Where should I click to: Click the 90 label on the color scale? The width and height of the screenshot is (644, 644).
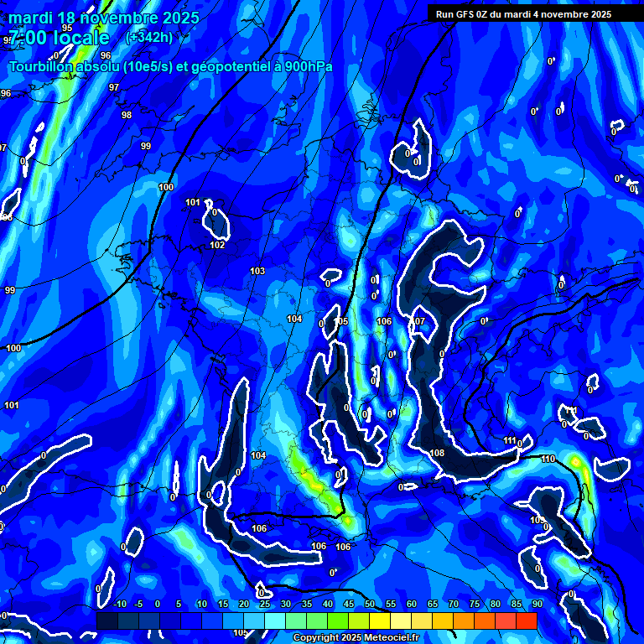click(537, 604)
